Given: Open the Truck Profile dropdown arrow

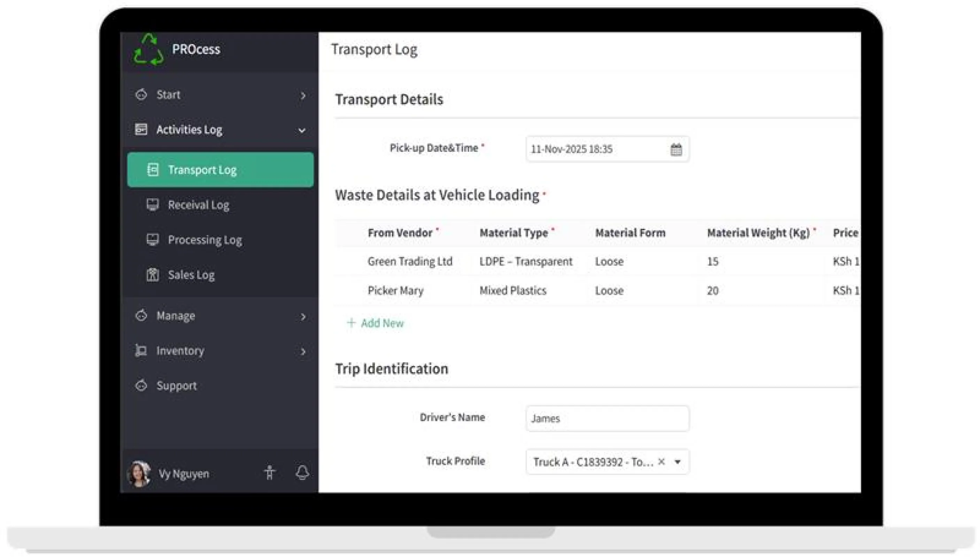Looking at the screenshot, I should coord(678,462).
